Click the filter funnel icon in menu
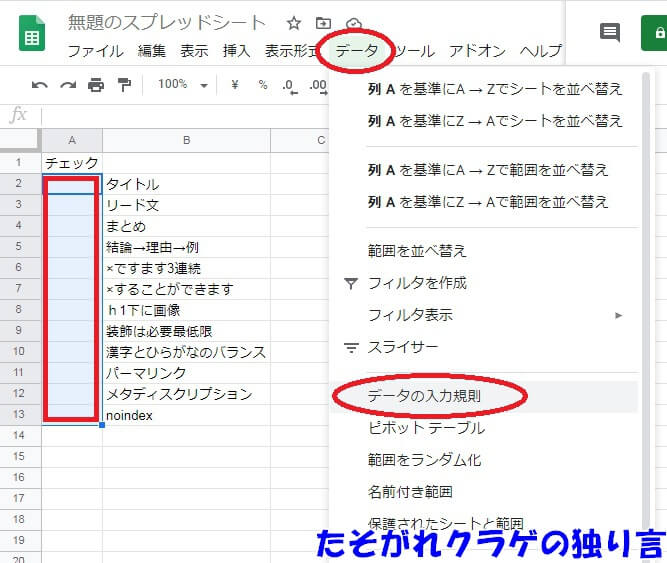This screenshot has height=563, width=667. [x=351, y=284]
